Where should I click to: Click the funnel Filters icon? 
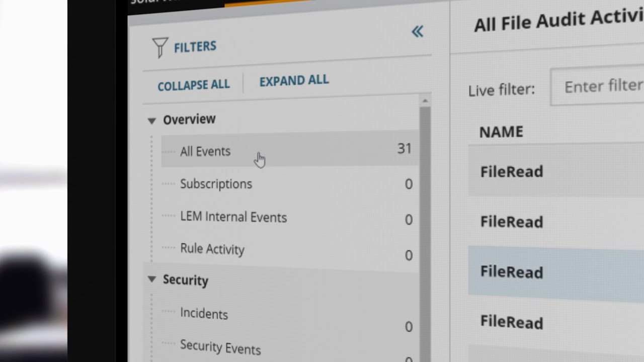(x=160, y=48)
